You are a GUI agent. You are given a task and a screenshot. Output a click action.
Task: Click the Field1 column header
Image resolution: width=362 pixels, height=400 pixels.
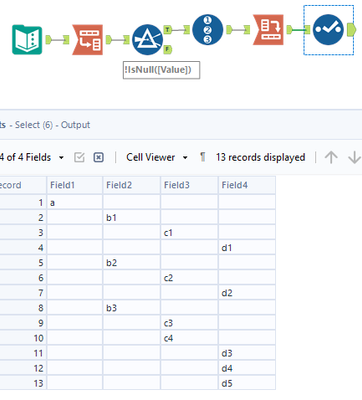point(75,185)
